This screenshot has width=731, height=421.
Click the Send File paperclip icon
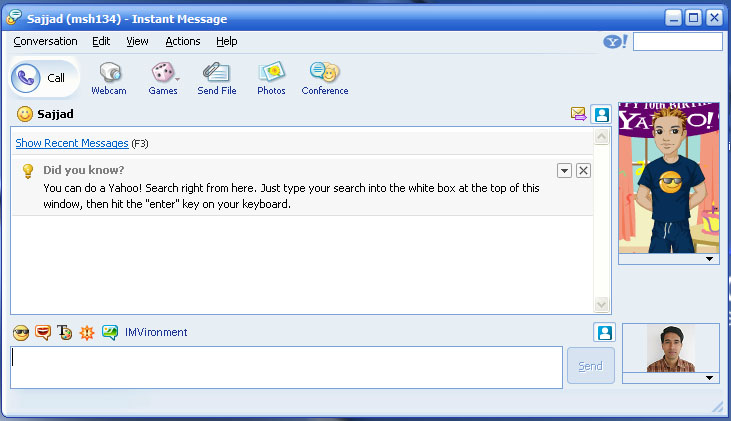(x=216, y=72)
